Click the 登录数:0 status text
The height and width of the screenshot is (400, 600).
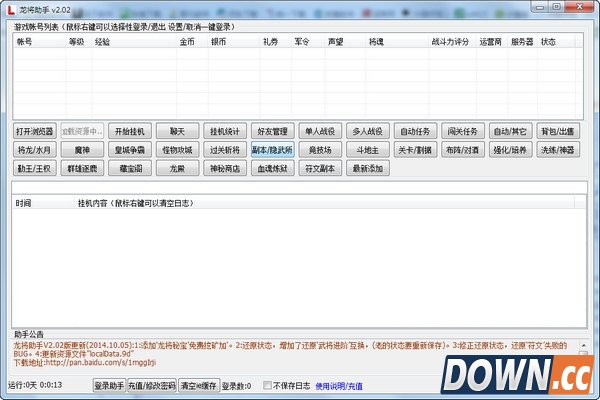click(x=236, y=386)
